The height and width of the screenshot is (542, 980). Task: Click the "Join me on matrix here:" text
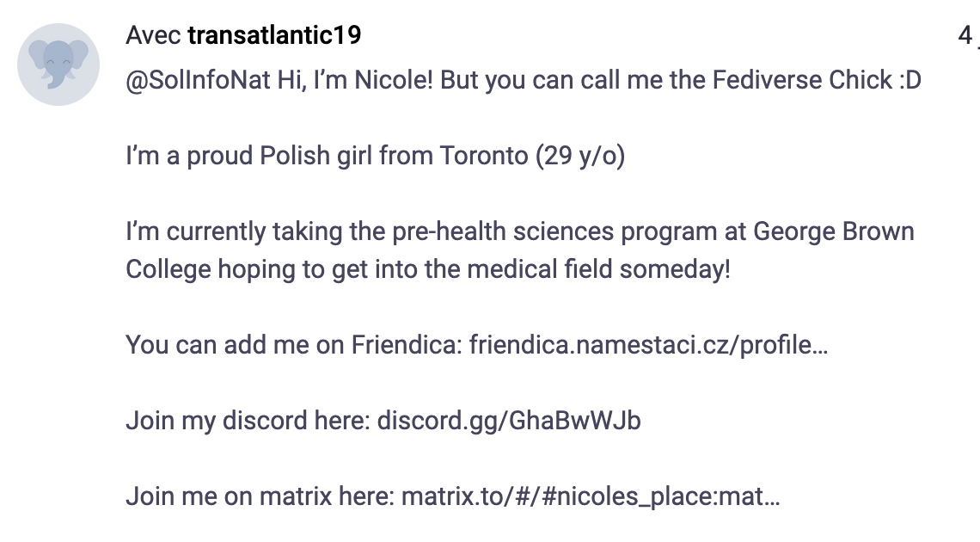pos(260,496)
